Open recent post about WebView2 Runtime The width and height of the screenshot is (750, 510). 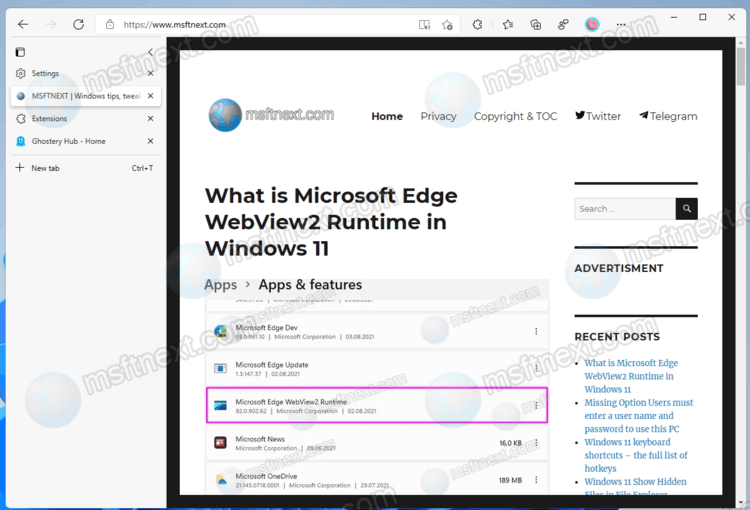coord(631,376)
